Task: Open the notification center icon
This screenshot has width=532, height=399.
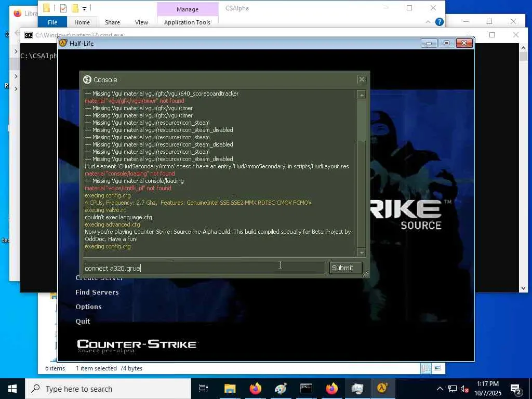Action: (516, 389)
